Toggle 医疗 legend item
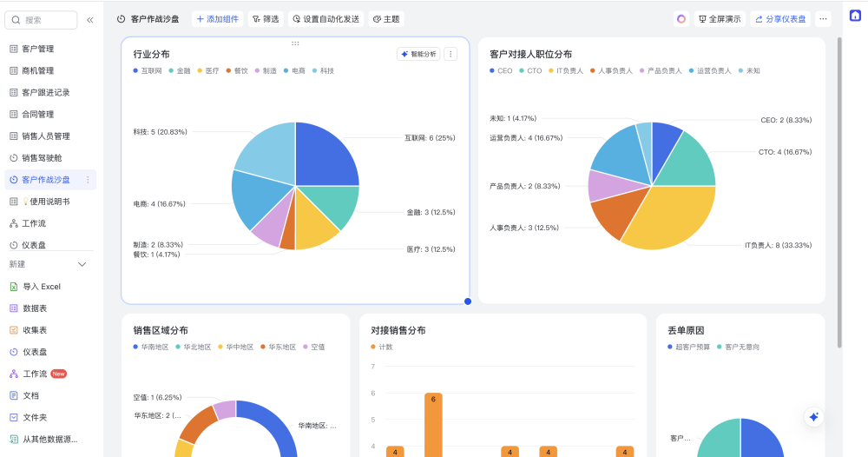 [x=208, y=71]
